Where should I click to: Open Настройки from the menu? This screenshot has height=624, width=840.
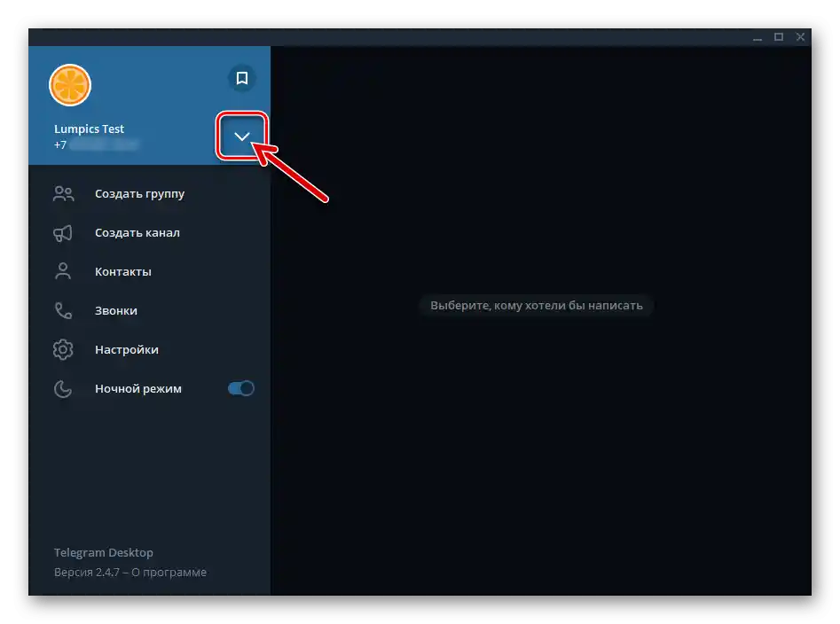tap(126, 349)
